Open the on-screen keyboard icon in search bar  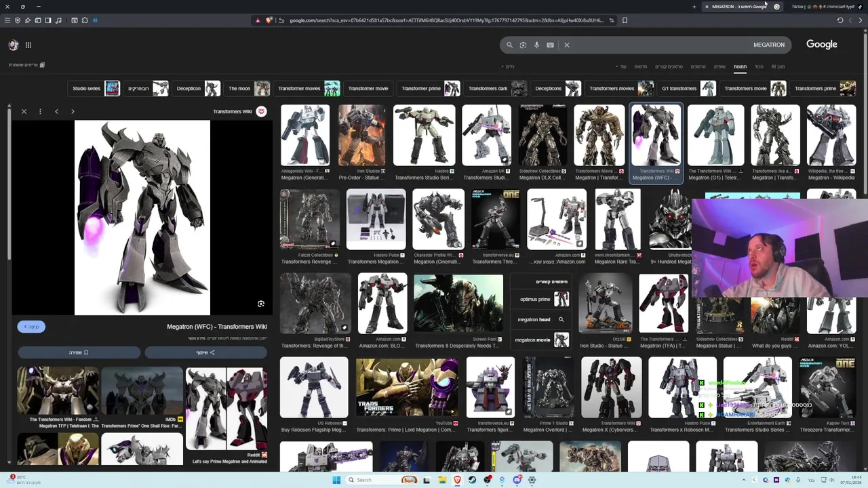[x=550, y=45]
